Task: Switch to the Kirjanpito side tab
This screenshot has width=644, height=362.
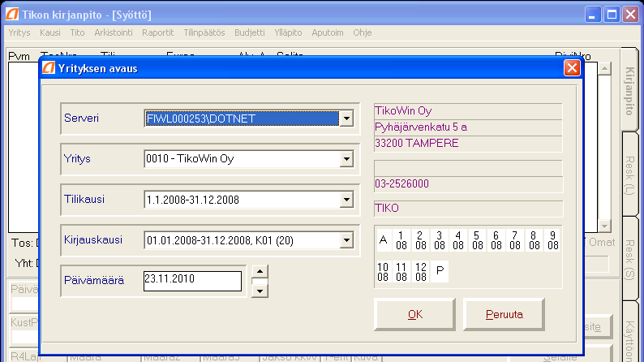Action: click(x=630, y=90)
